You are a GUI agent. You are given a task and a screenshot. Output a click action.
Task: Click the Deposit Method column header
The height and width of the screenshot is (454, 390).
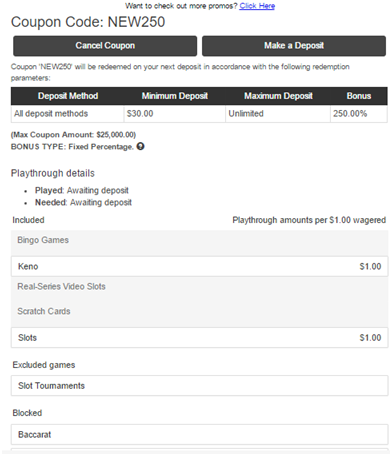(68, 96)
